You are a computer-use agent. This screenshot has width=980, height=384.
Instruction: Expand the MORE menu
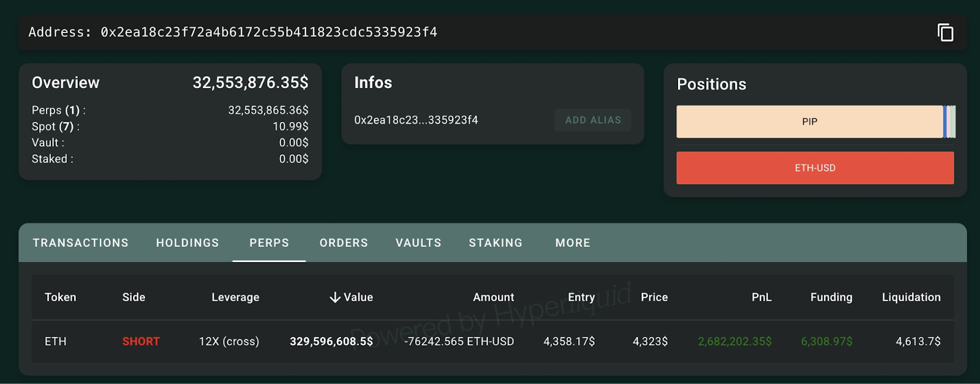pyautogui.click(x=573, y=243)
